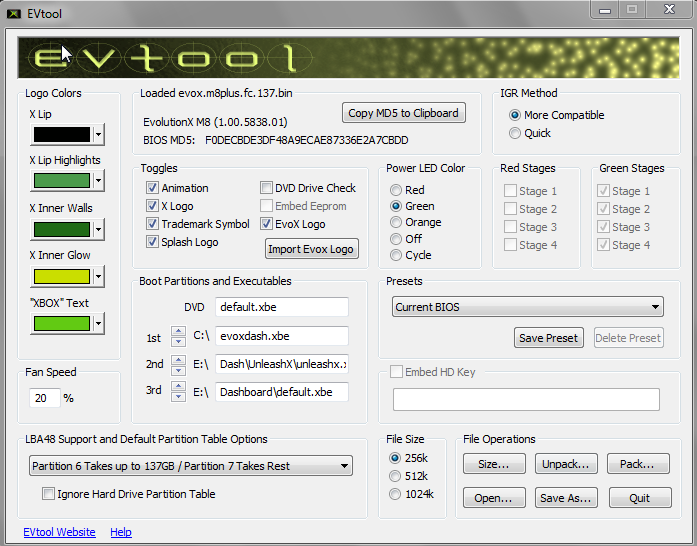The image size is (697, 546).
Task: Click the EVtool title bar app icon
Action: coord(14,14)
